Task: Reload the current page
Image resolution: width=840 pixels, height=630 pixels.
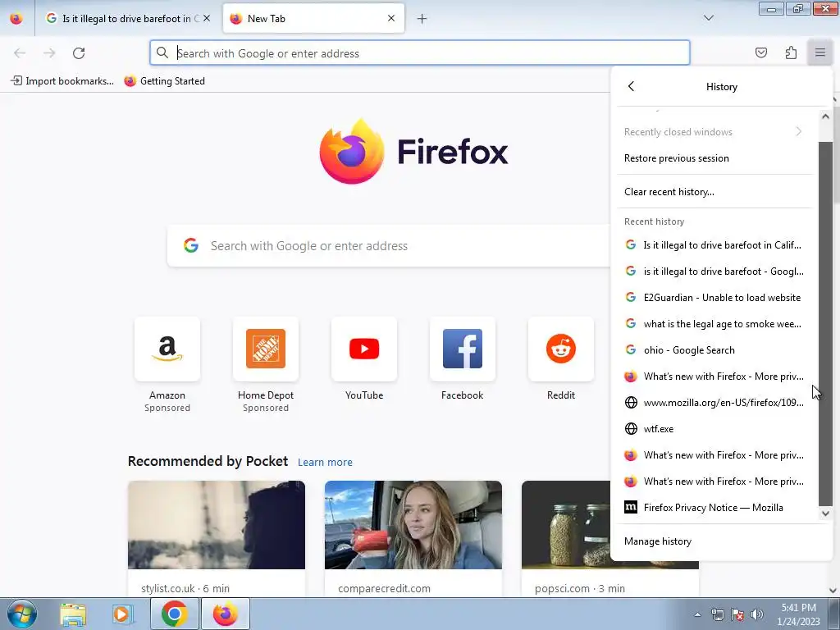Action: tap(79, 53)
